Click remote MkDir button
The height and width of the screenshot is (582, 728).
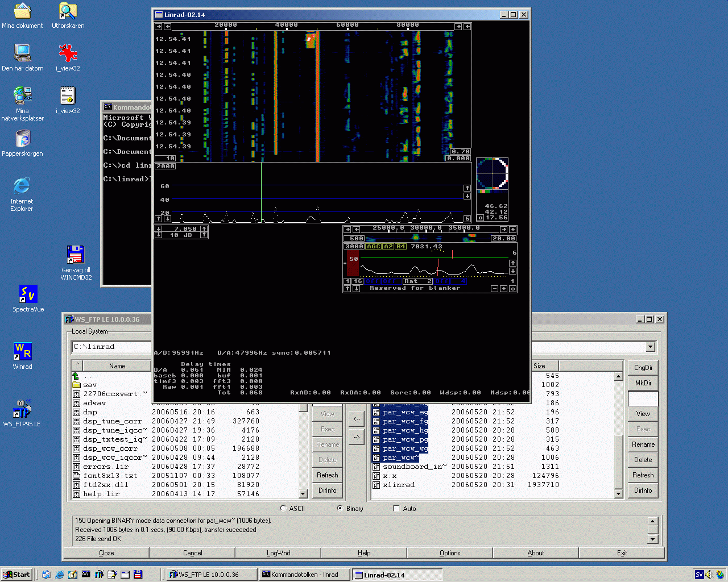643,383
